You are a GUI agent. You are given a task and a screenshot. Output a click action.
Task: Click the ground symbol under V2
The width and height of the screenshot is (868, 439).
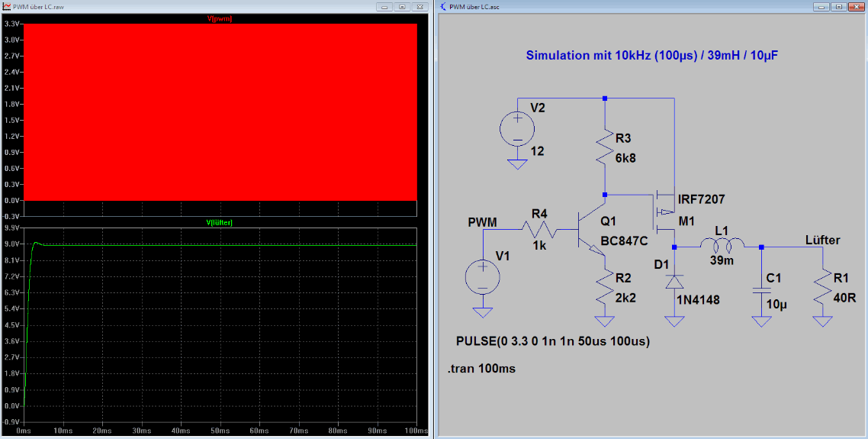point(517,163)
